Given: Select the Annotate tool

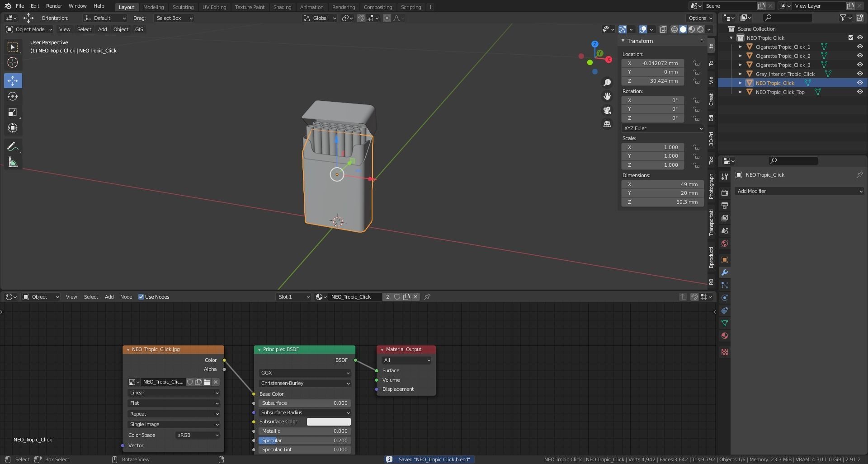Looking at the screenshot, I should click(x=13, y=146).
